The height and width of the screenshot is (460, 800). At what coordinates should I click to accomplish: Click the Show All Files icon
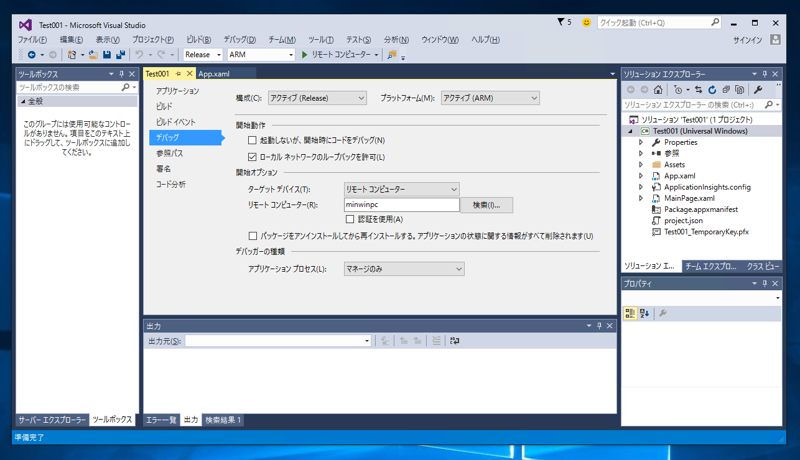pos(740,90)
